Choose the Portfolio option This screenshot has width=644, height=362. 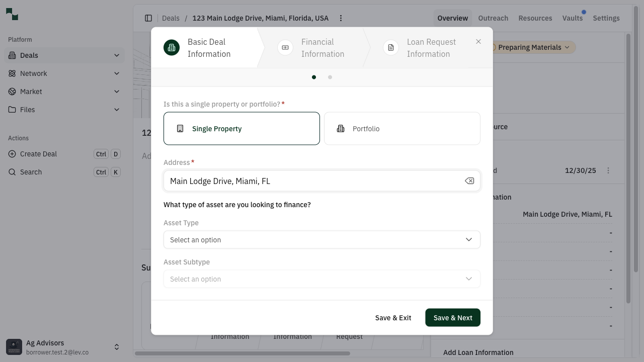401,128
